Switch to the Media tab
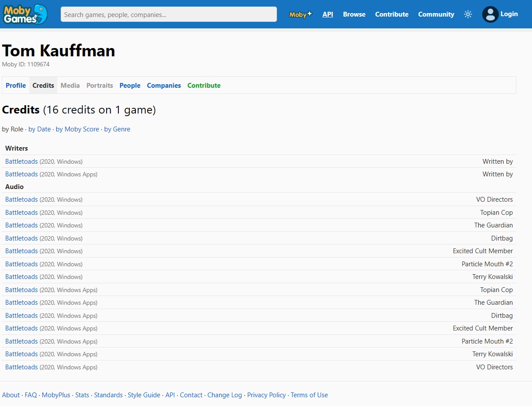 (x=70, y=86)
